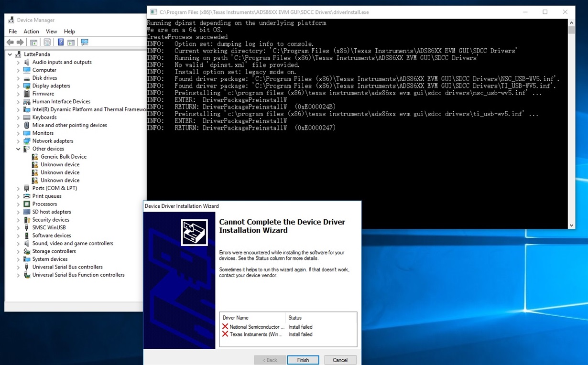Select the LattePanda computer name

point(37,54)
